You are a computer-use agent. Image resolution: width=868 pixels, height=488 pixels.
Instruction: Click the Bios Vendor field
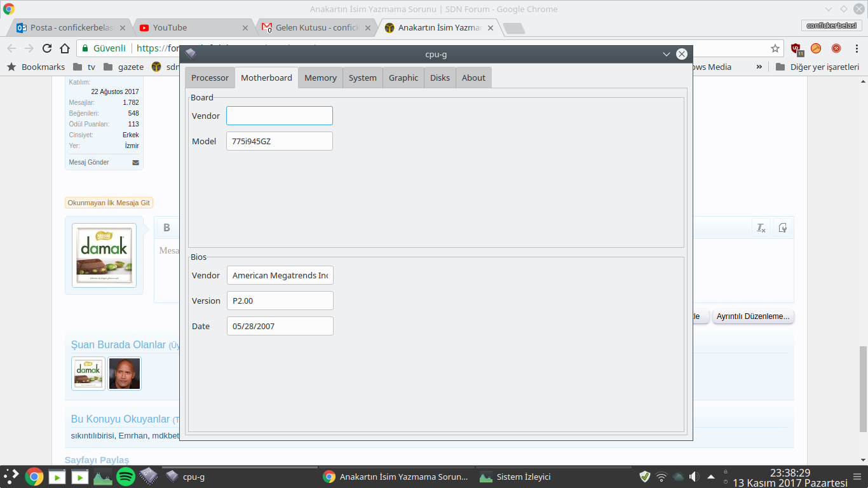tap(280, 275)
